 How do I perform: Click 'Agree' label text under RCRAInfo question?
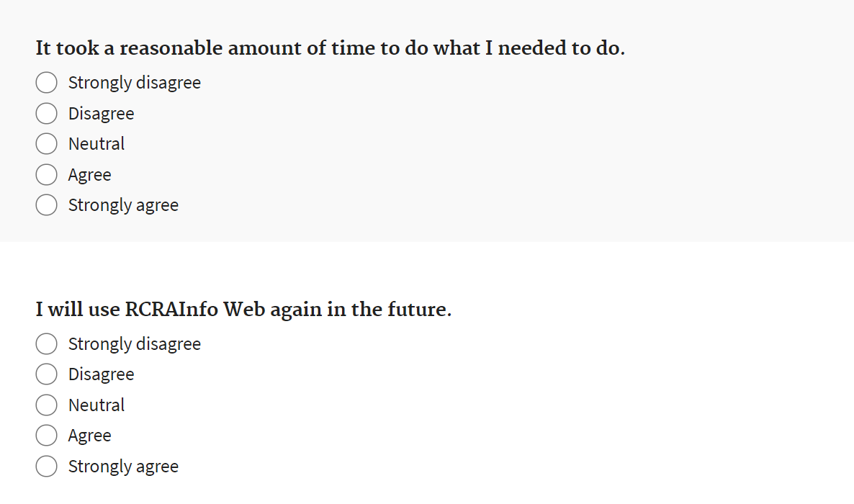pos(89,436)
